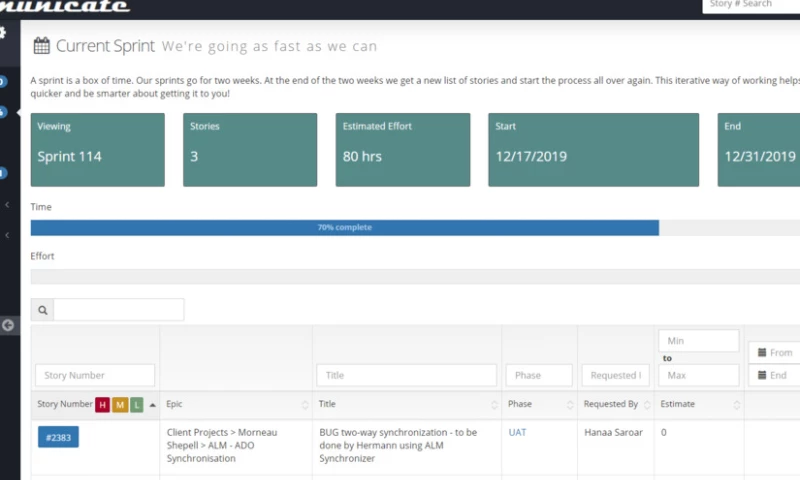Click the gear settings icon in sidebar

tap(3, 33)
